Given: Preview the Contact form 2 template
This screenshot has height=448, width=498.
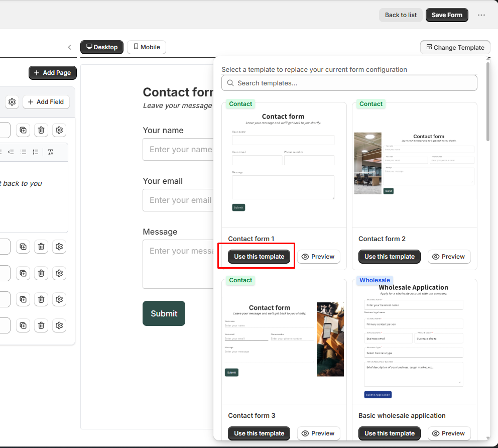Looking at the screenshot, I should (449, 257).
